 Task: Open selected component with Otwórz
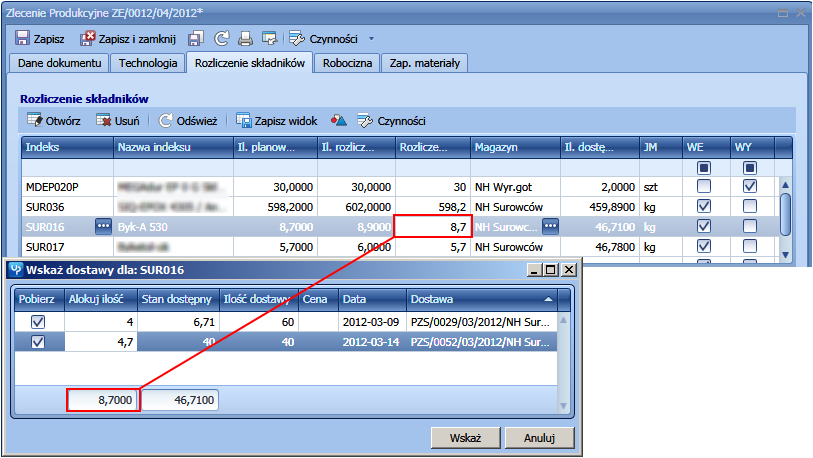54,120
